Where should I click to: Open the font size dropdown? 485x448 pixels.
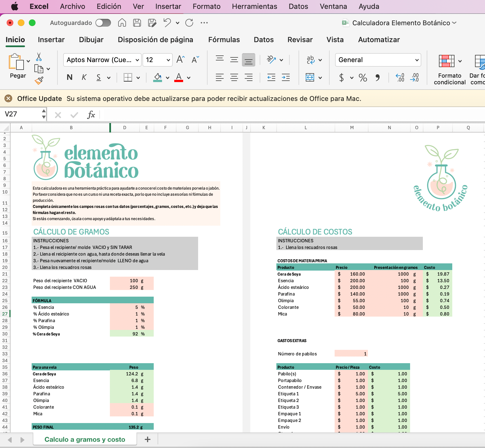click(168, 60)
